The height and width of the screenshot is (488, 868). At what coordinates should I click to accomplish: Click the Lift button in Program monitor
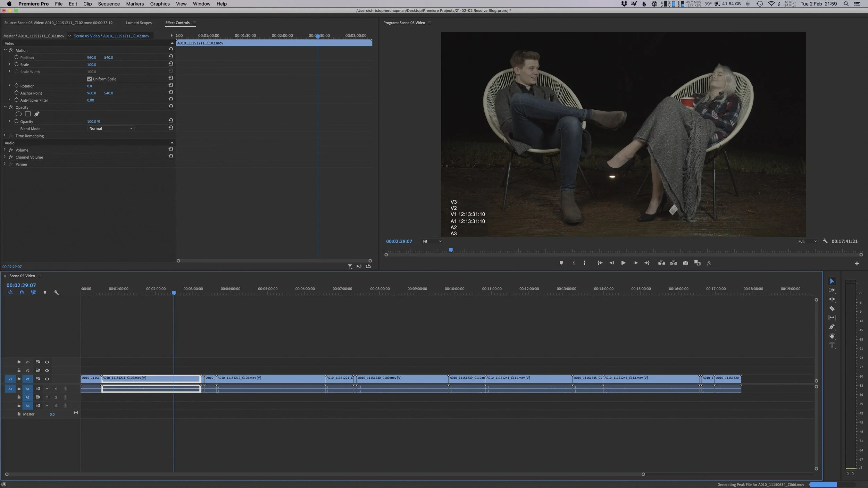tap(661, 263)
